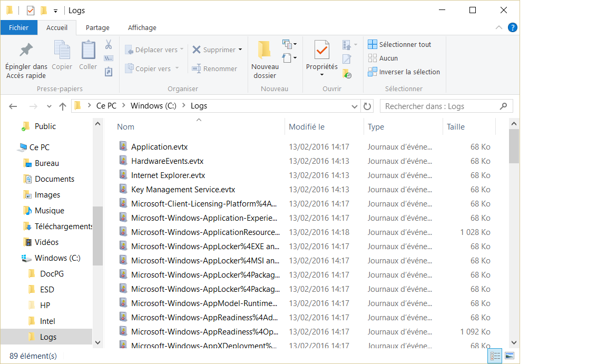This screenshot has height=364, width=607.
Task: Click the Internet Explorer.evtx file icon
Action: click(x=123, y=175)
